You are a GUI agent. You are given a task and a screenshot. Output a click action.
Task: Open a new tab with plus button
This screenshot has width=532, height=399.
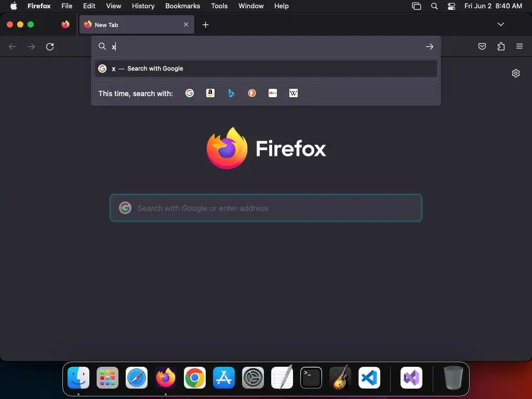pos(205,25)
